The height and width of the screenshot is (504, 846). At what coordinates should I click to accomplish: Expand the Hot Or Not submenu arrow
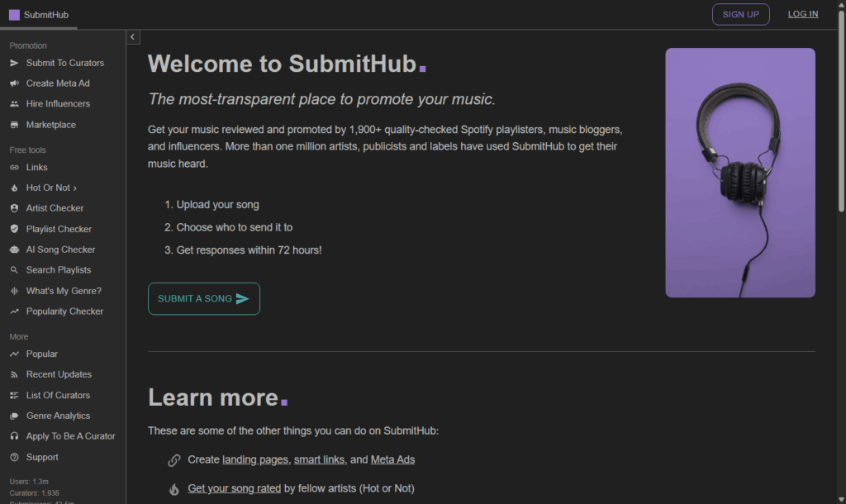(x=75, y=188)
